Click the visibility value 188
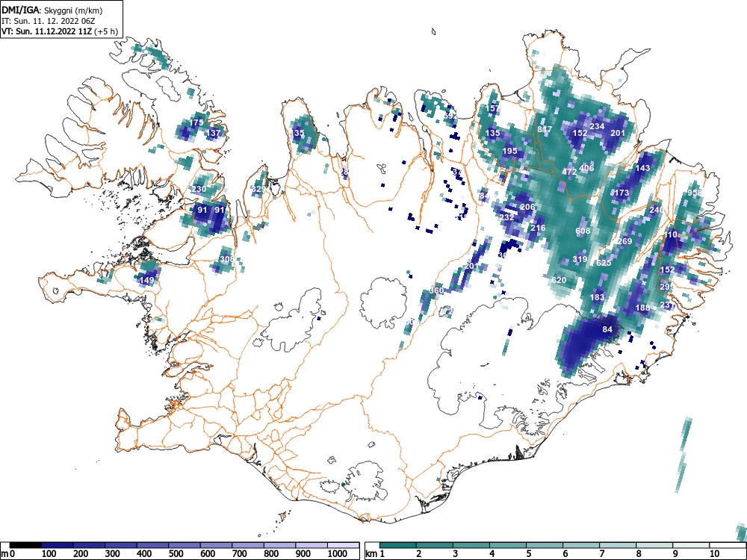The width and height of the screenshot is (747, 560). tap(642, 308)
